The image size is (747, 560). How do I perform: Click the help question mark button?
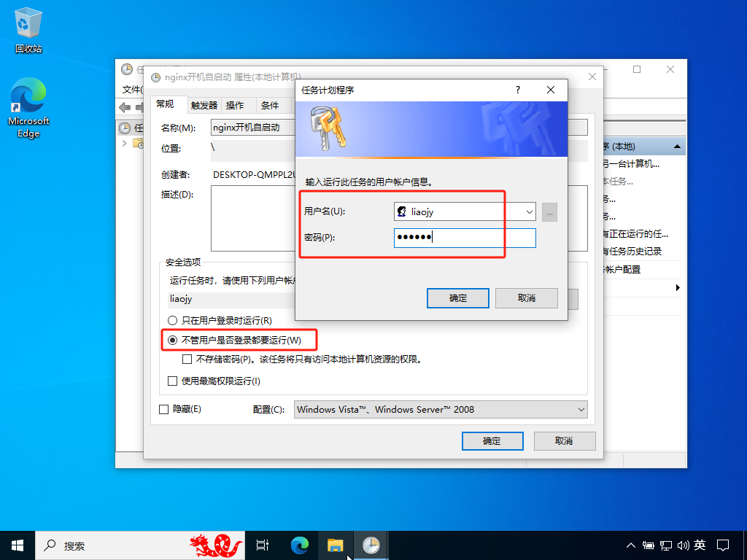click(x=518, y=90)
